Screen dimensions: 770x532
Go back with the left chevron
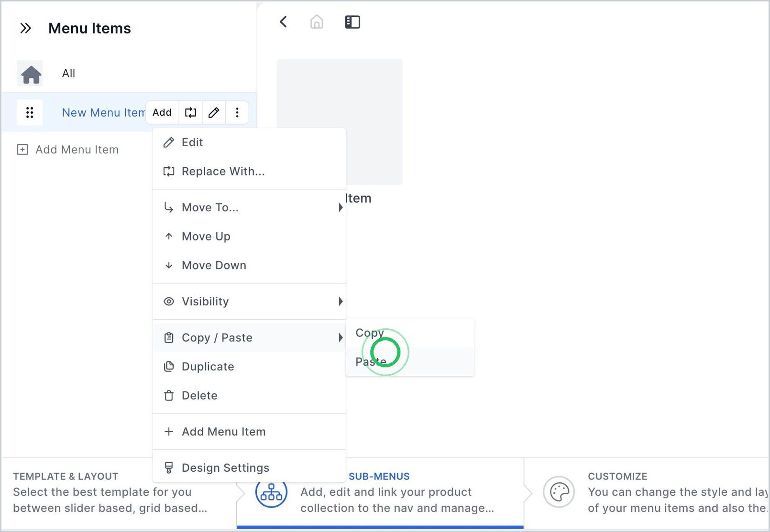click(x=284, y=22)
